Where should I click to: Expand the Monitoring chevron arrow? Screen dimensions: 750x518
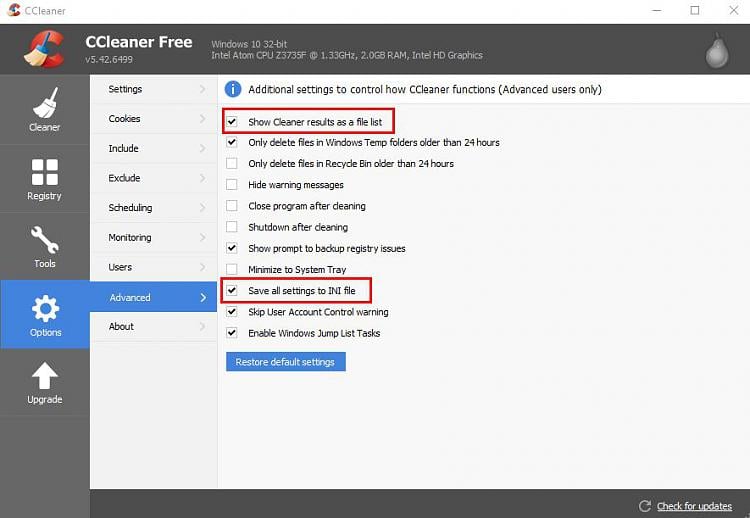point(203,237)
